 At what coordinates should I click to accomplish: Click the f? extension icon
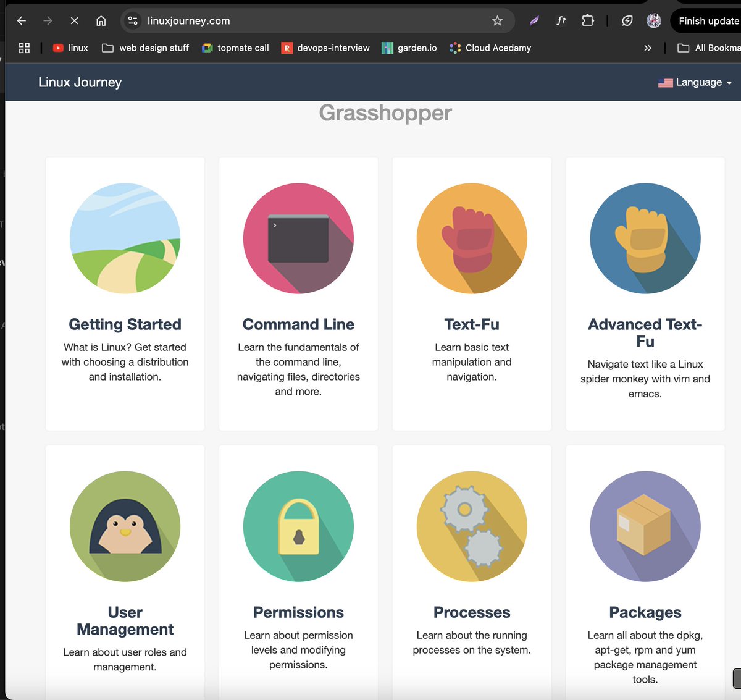(561, 21)
